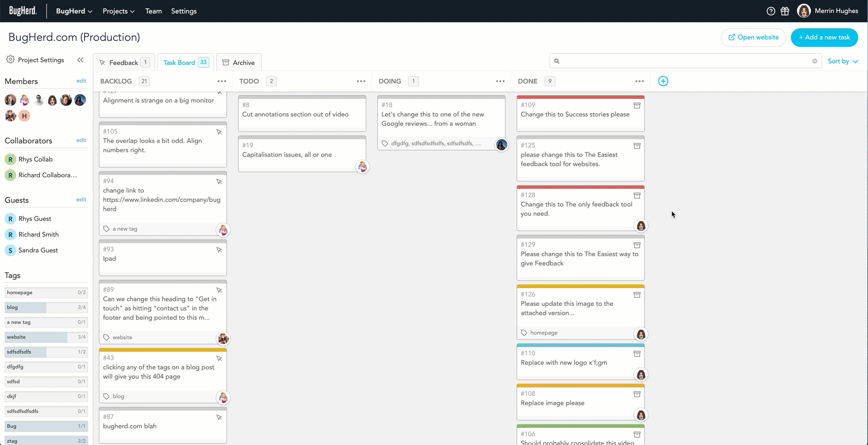This screenshot has height=445, width=868.
Task: Click archive icon on task #108
Action: click(x=637, y=394)
